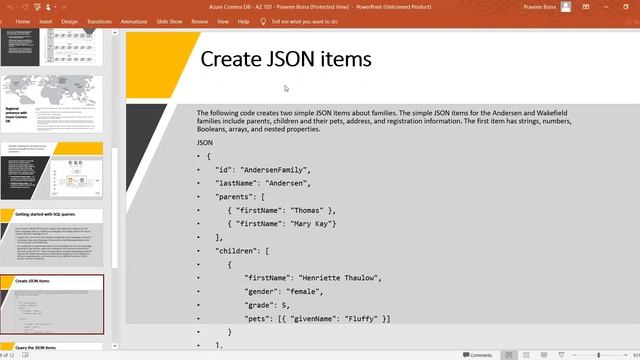Click the "lastName": "Andersen" line
Image resolution: width=640 pixels, height=360 pixels.
(x=263, y=183)
